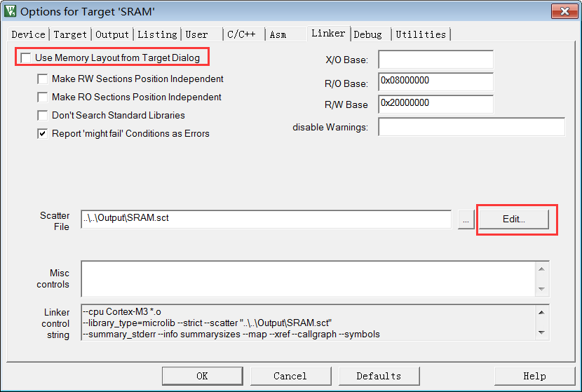Uncheck Report 'might fail' Conditions as Errors
The image size is (582, 392).
43,134
